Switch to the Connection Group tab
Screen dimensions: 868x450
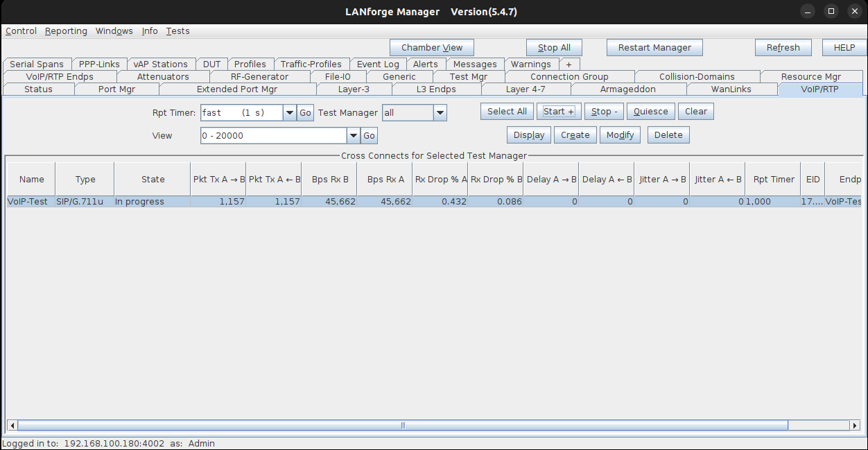pyautogui.click(x=569, y=76)
